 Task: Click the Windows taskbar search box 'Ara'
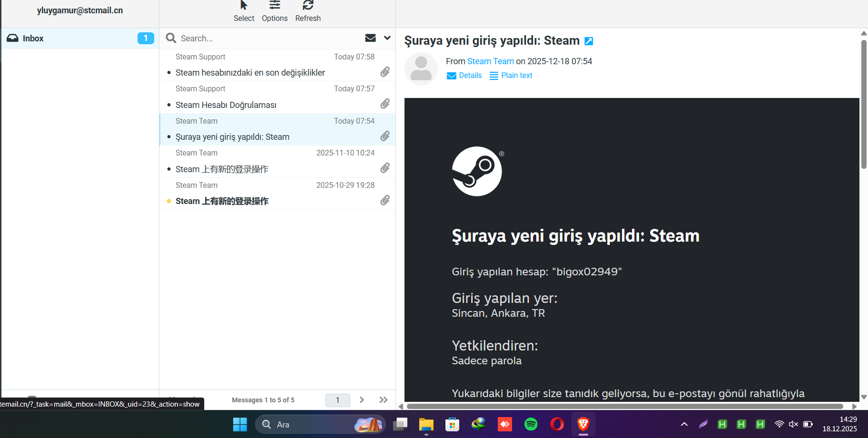pos(320,424)
